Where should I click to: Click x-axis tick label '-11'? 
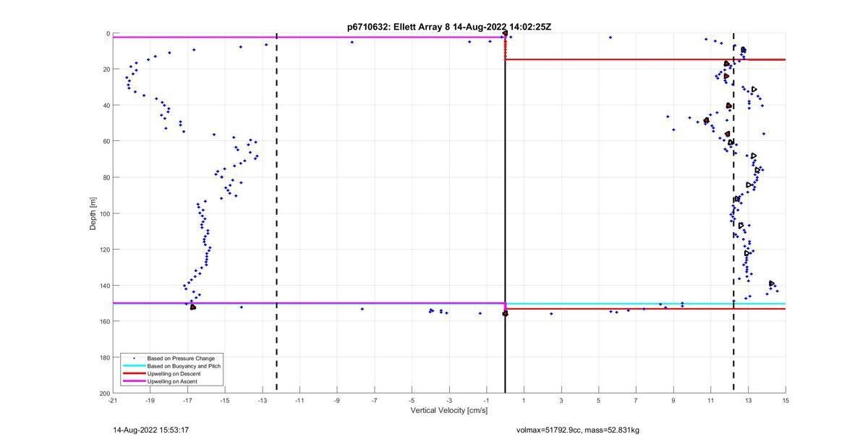point(299,400)
